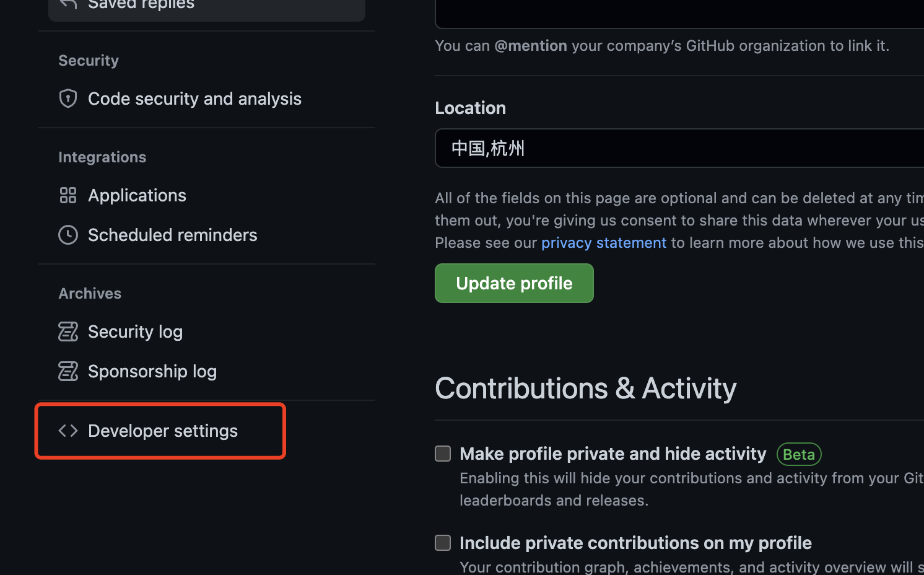Viewport: 924px width, 575px height.
Task: Click the clock icon beside Scheduled reminders
Action: click(x=68, y=235)
